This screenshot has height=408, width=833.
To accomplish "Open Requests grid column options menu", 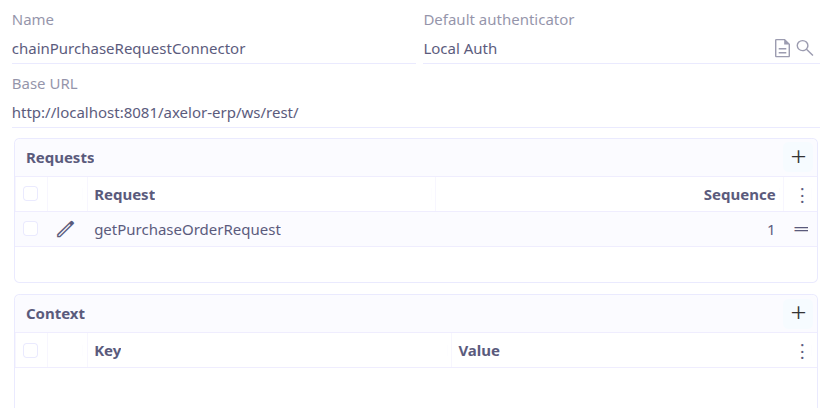I will tap(801, 195).
